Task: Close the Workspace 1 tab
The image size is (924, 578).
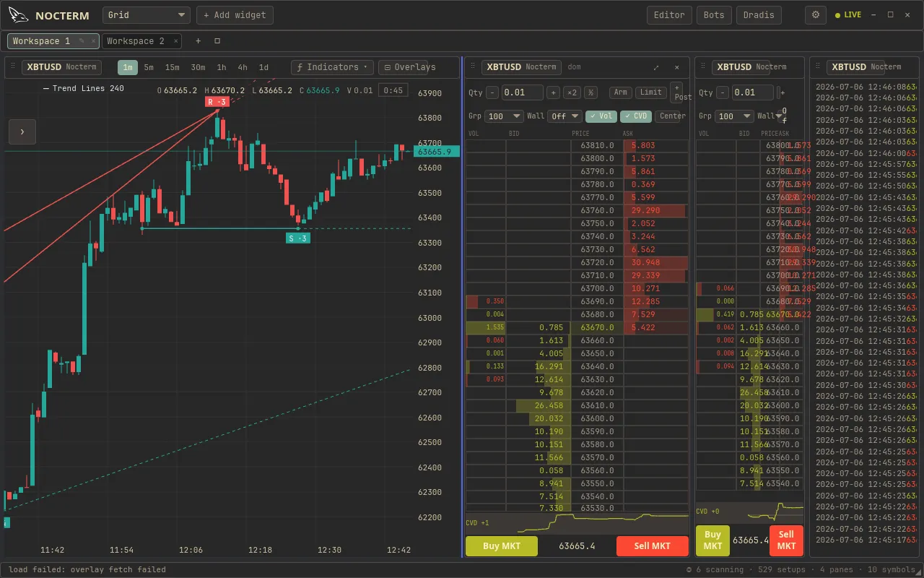Action: pyautogui.click(x=92, y=41)
